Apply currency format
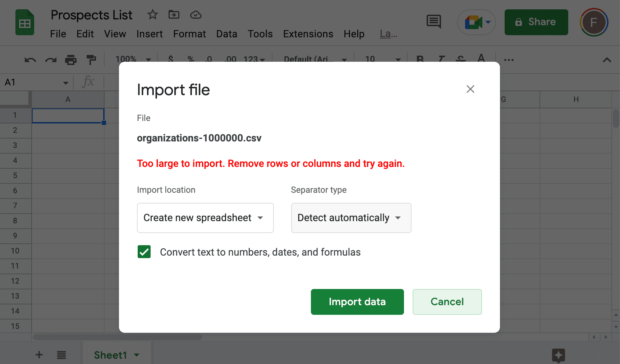Image resolution: width=620 pixels, height=364 pixels. pos(171,60)
